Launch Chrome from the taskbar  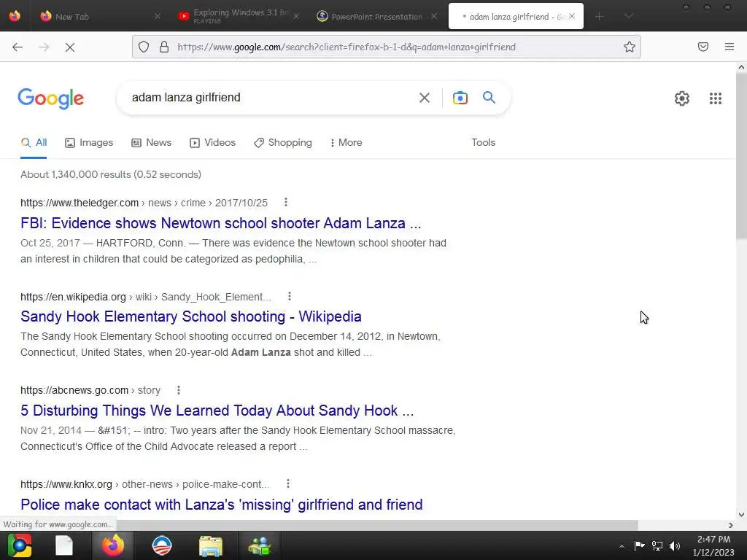[20, 545]
